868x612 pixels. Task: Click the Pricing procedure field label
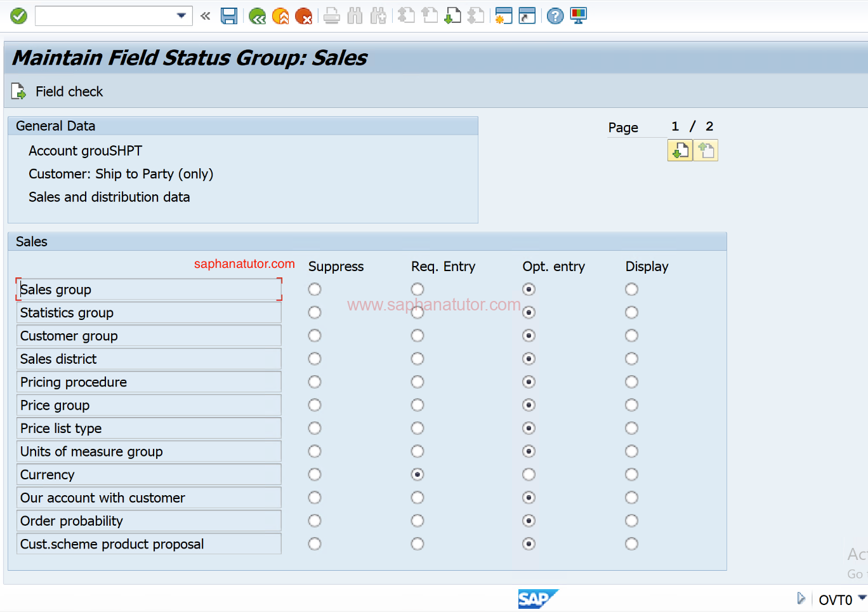click(149, 382)
